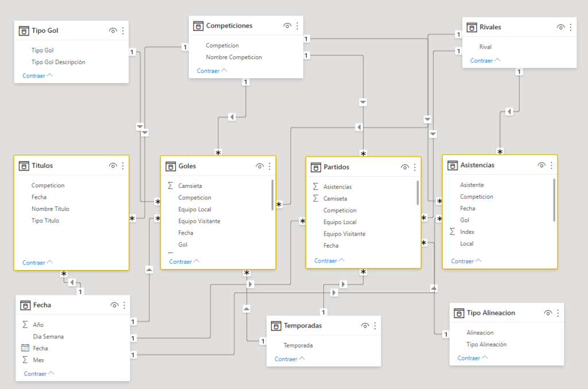Open Tipo Alineacion table more options
Image resolution: width=588 pixels, height=389 pixels.
click(558, 313)
